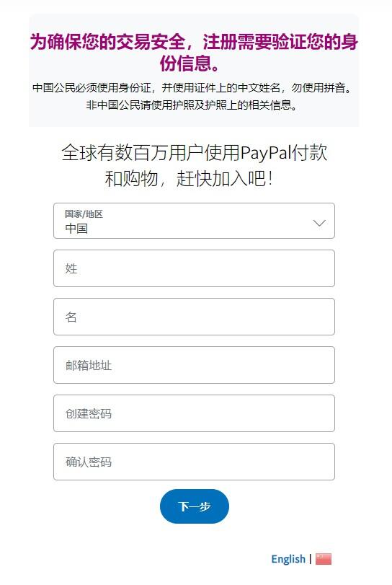
Task: Click the purple 为确保您的交易安全 heading
Action: pyautogui.click(x=194, y=41)
